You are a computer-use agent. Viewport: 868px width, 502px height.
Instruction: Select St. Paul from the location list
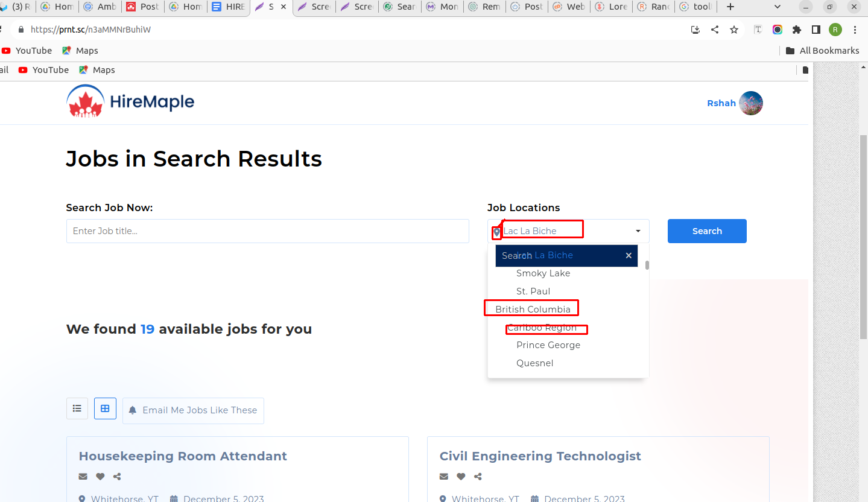pos(533,291)
